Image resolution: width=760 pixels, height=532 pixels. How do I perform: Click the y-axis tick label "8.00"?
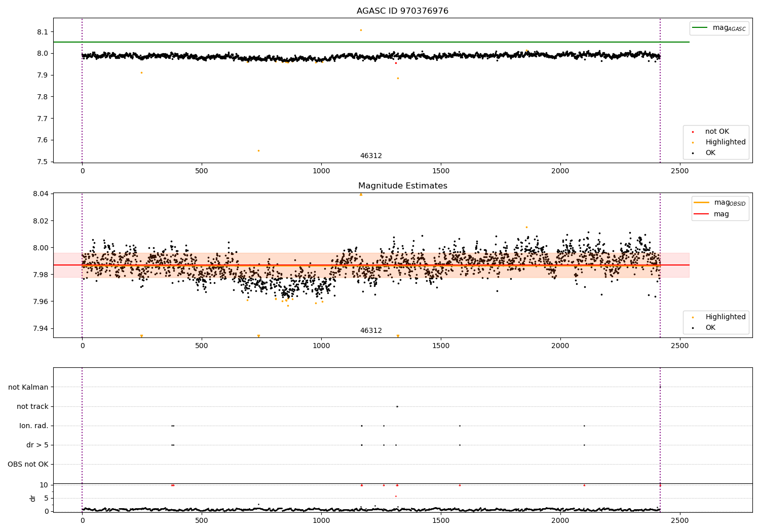tap(41, 248)
